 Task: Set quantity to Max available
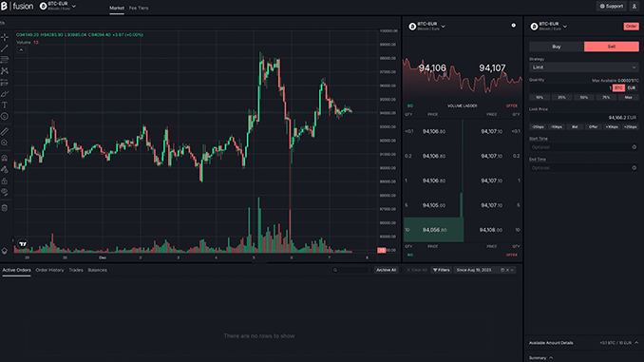click(x=629, y=97)
